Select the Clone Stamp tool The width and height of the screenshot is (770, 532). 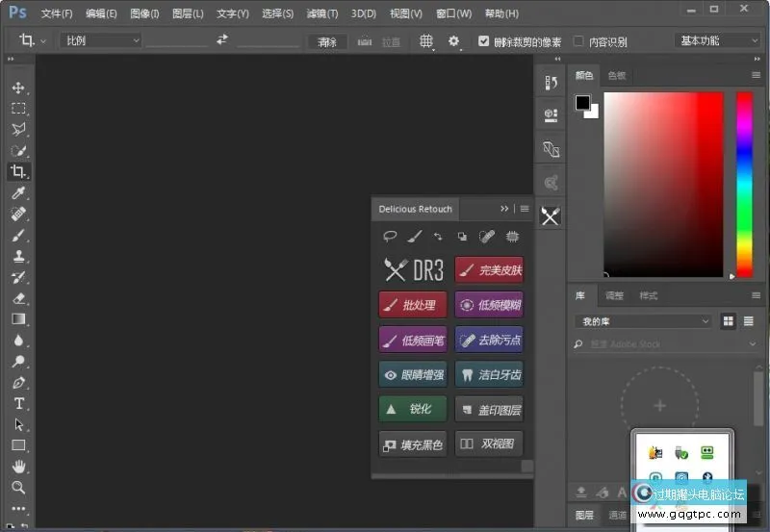[x=18, y=257]
